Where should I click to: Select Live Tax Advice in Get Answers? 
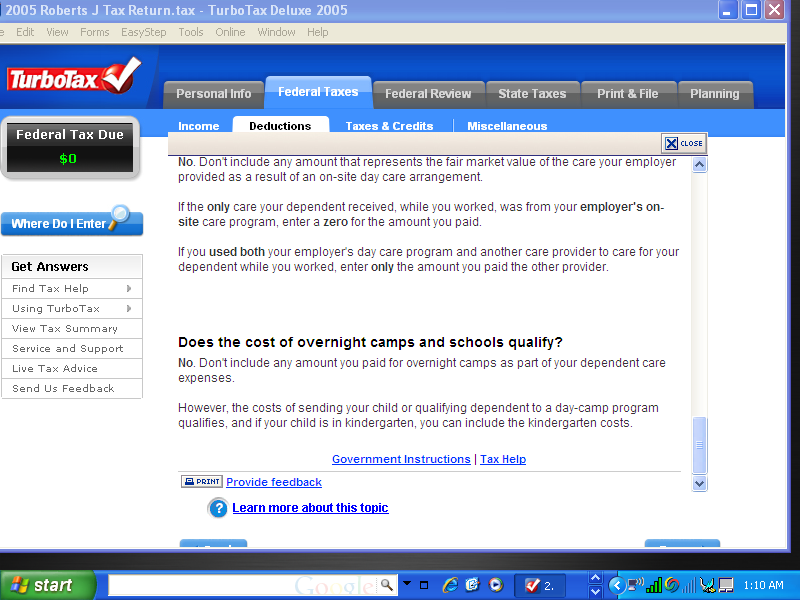[x=72, y=368]
